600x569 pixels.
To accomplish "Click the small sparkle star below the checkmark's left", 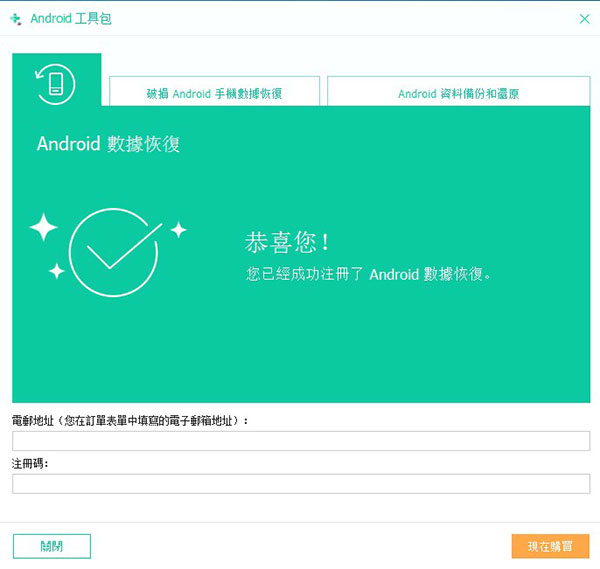I will [x=57, y=271].
